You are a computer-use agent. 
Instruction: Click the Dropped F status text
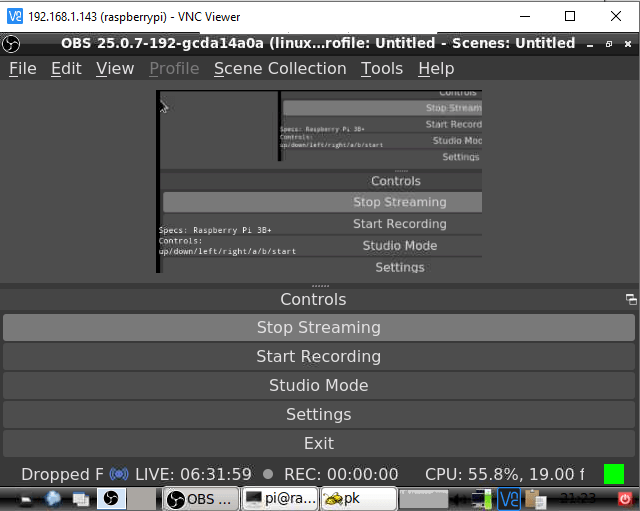coord(62,474)
